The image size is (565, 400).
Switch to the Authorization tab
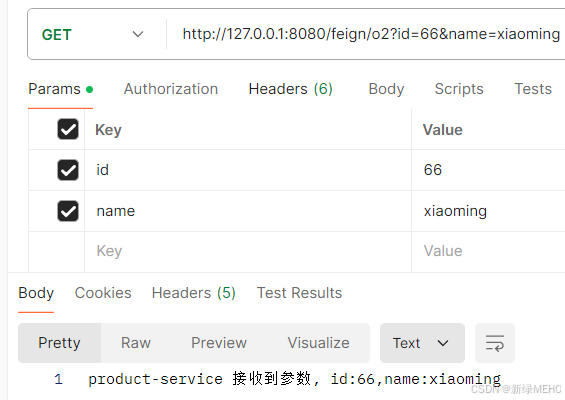(x=171, y=89)
